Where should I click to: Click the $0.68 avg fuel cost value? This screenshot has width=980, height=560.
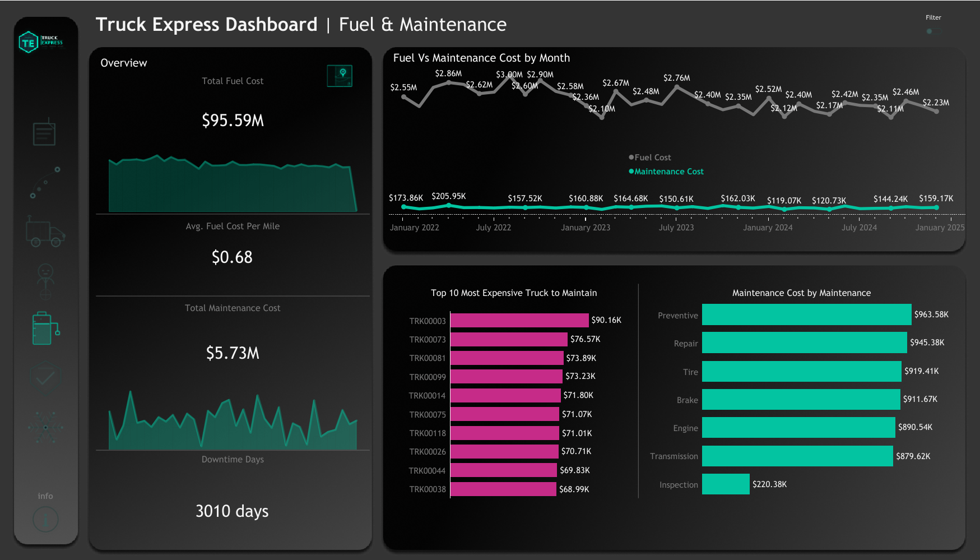pos(232,257)
